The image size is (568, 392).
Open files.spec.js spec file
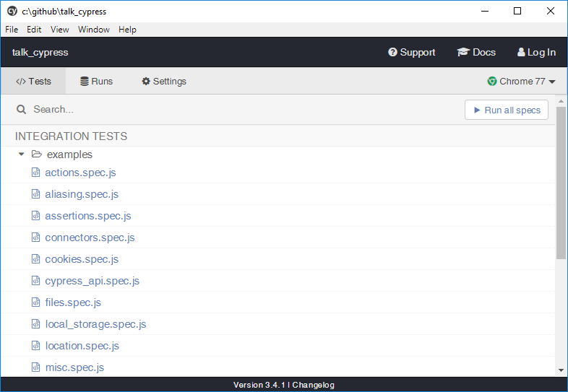point(73,302)
